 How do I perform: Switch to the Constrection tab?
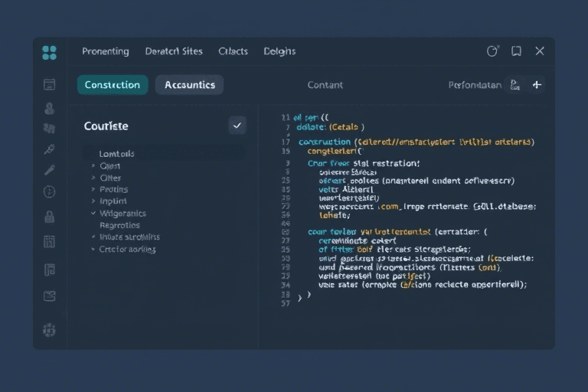click(x=112, y=85)
